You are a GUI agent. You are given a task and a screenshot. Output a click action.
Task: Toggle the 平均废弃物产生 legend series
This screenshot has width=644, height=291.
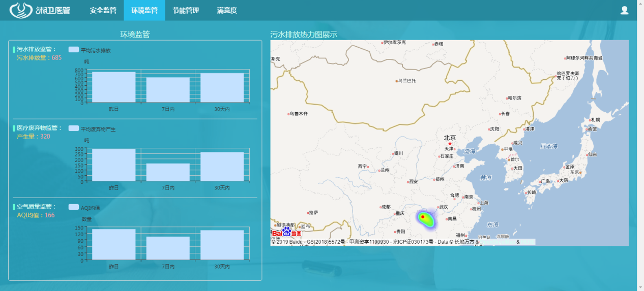click(x=74, y=128)
